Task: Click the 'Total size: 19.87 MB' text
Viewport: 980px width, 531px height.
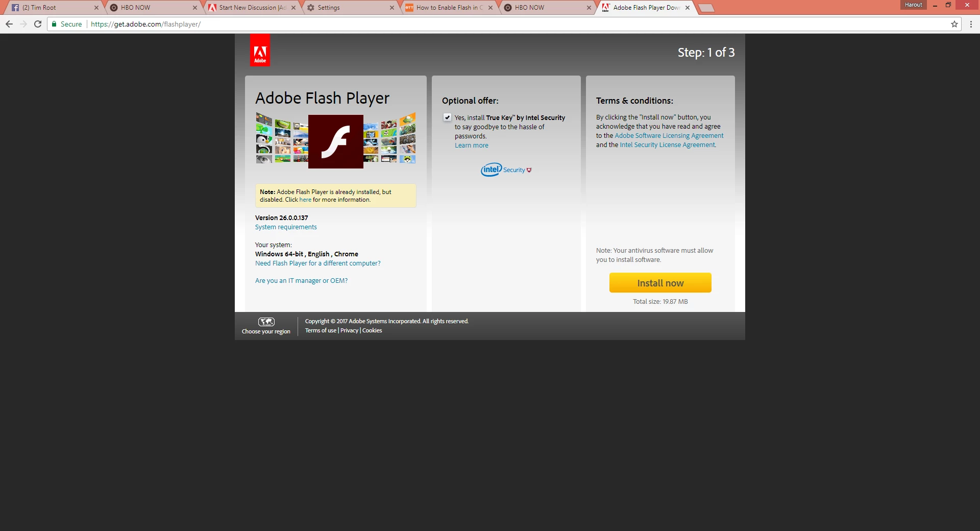Action: [660, 302]
